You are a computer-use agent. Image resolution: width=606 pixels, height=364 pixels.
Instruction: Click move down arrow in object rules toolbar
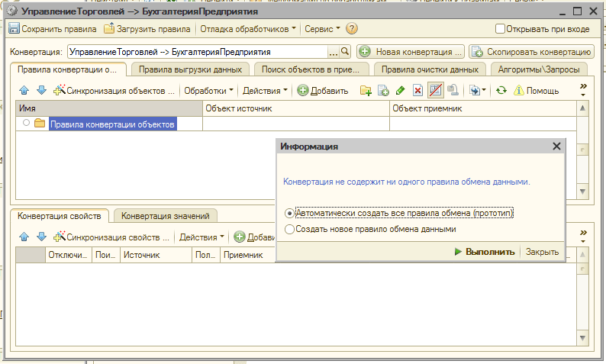(41, 90)
